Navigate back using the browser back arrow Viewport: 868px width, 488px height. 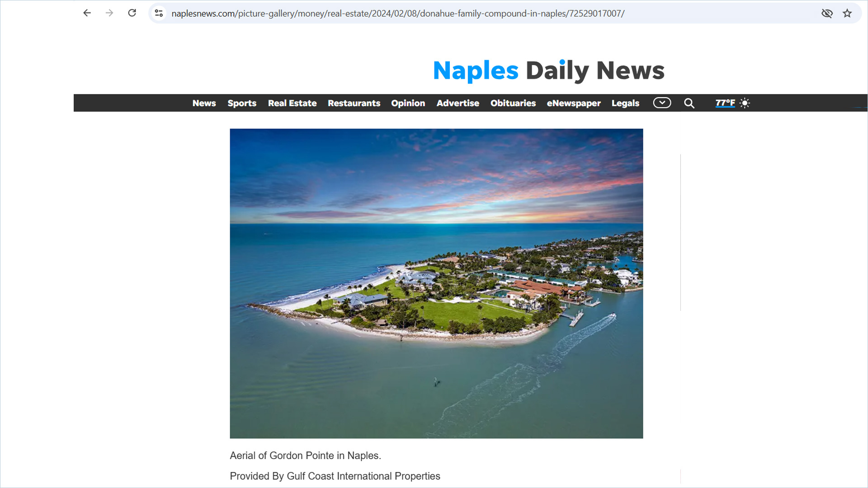click(86, 13)
